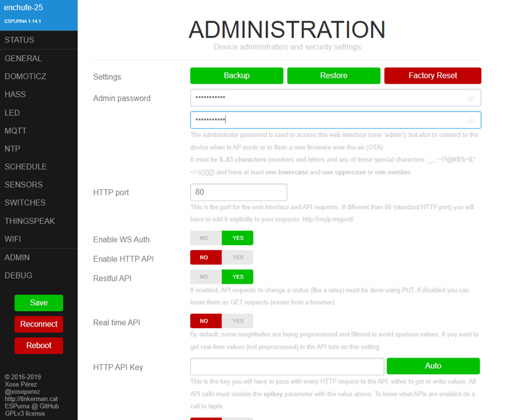Focus the HTTP API Key input field
Viewport: 511px width, 420px height.
(287, 366)
